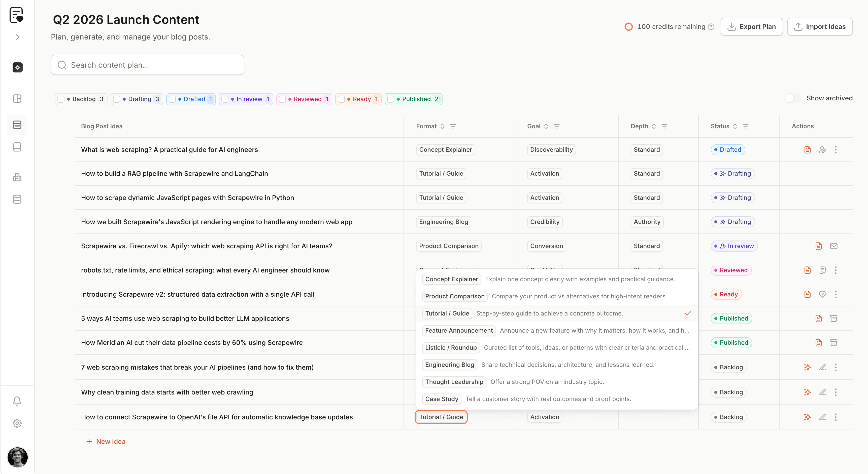
Task: Open the document icon for the Drafted post
Action: pos(807,149)
